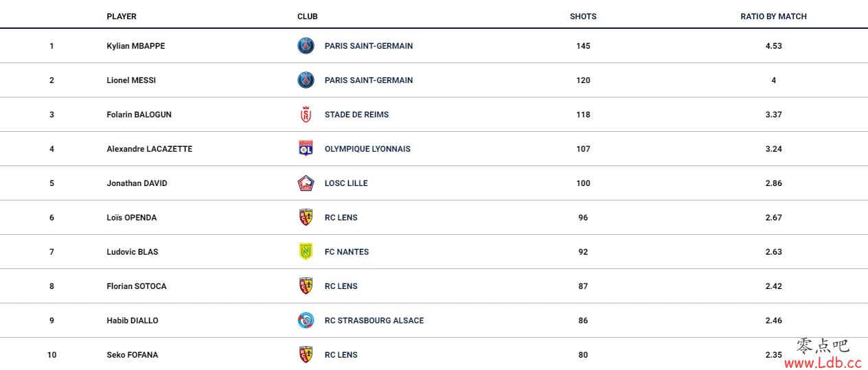This screenshot has height=370, width=868.
Task: Open Kylian MBAPPE player link
Action: coord(136,46)
